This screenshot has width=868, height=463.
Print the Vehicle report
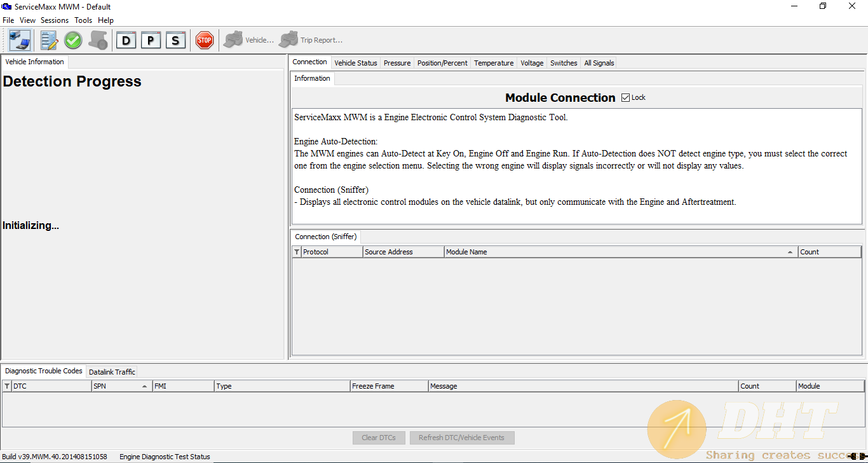[x=248, y=40]
